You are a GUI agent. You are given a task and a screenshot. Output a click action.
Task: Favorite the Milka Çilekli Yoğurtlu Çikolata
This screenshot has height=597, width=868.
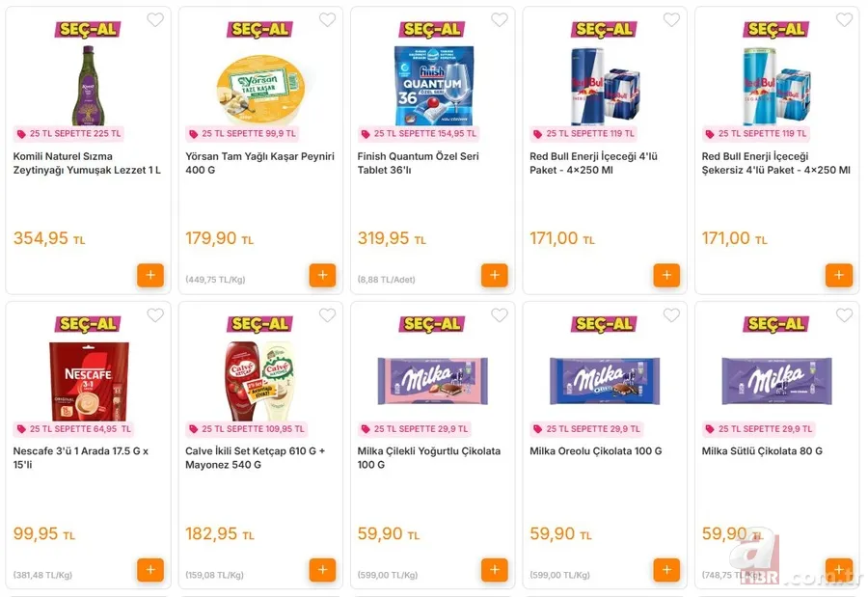499,314
